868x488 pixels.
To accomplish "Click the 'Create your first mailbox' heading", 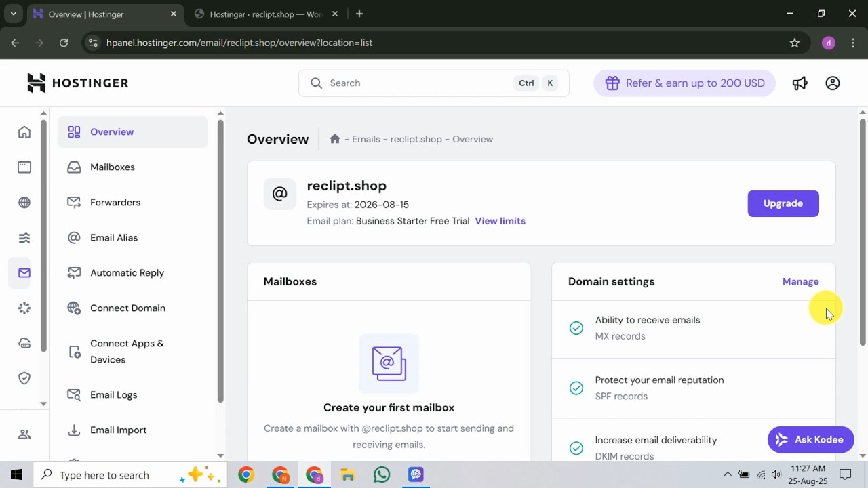I will point(389,407).
